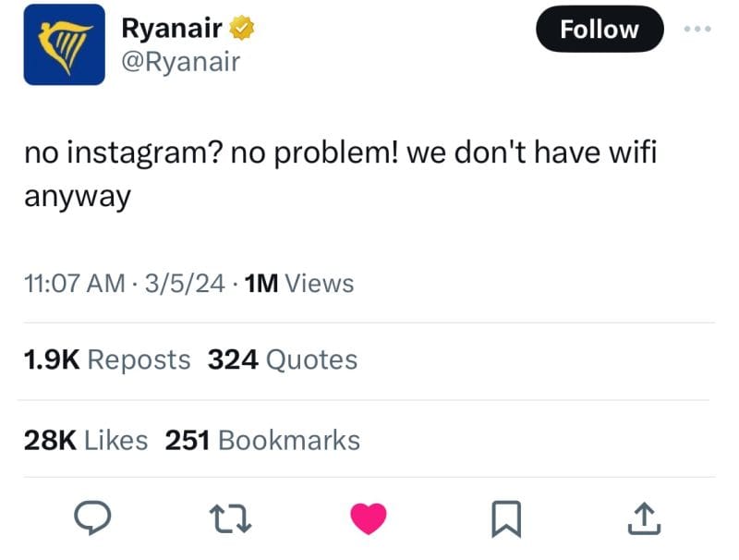
Task: Open the Ryanair display name profile
Action: [172, 28]
